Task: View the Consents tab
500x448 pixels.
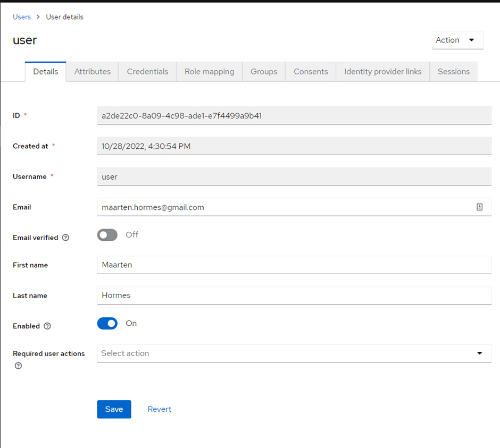Action: pos(311,72)
